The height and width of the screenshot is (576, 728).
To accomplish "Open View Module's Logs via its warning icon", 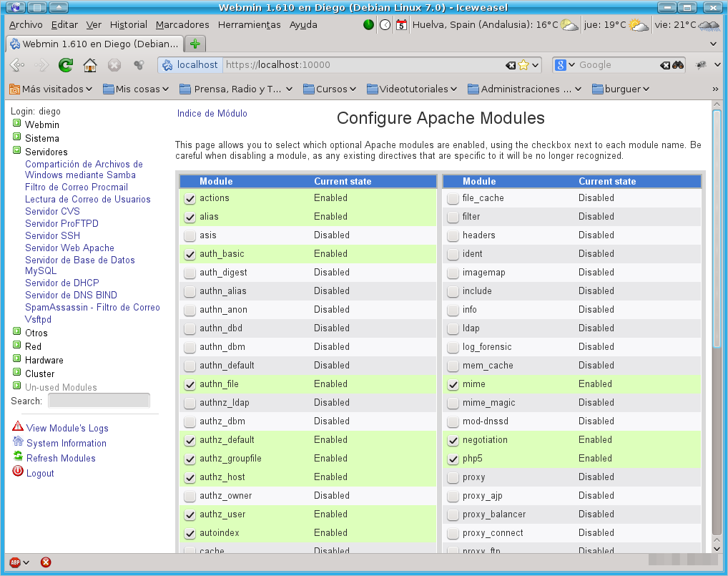I will [19, 427].
